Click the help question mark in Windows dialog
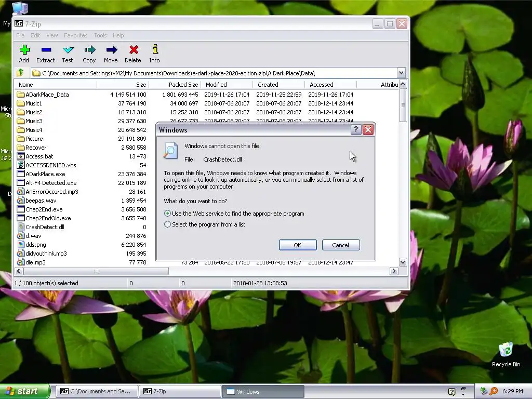Viewport: 532px width, 399px height. point(355,129)
